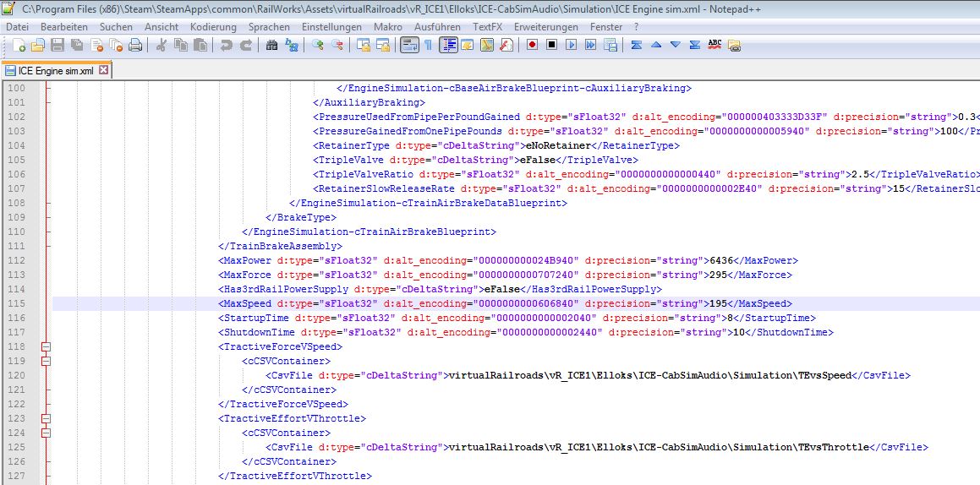
Task: Toggle the indent guide toolbar button
Action: [x=448, y=45]
